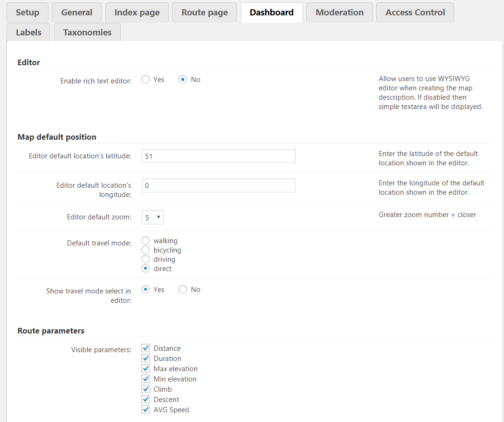Expand the Editor default zoom dropdown
The height and width of the screenshot is (422, 504).
[x=152, y=218]
